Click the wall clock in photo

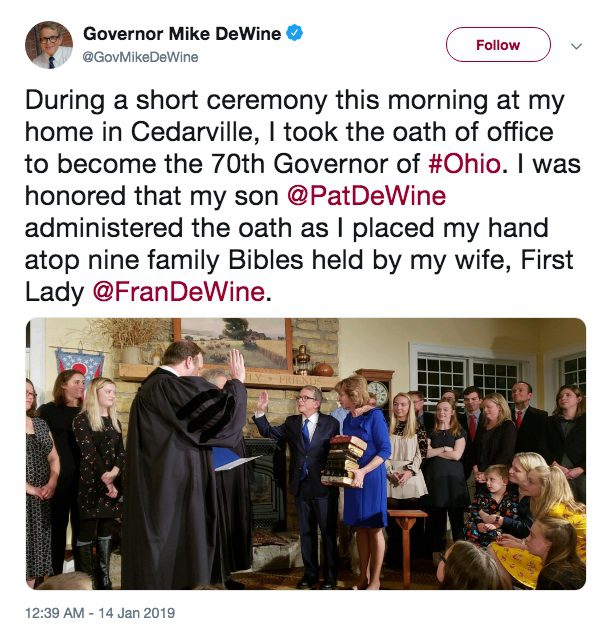(x=377, y=392)
